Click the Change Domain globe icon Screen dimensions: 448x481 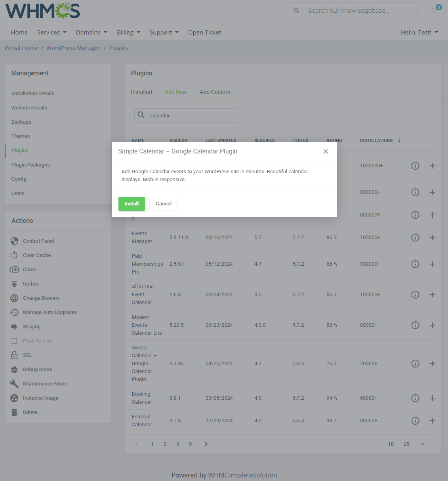click(14, 298)
